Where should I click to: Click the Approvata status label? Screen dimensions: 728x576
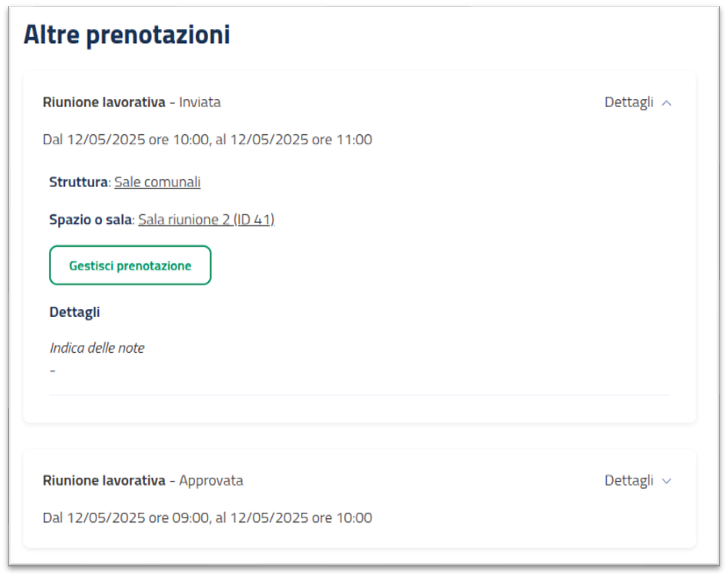pos(213,480)
